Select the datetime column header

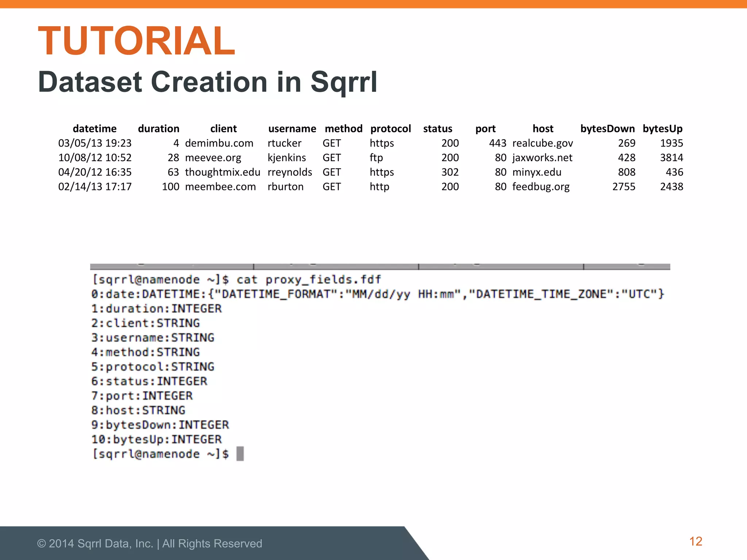pyautogui.click(x=95, y=129)
